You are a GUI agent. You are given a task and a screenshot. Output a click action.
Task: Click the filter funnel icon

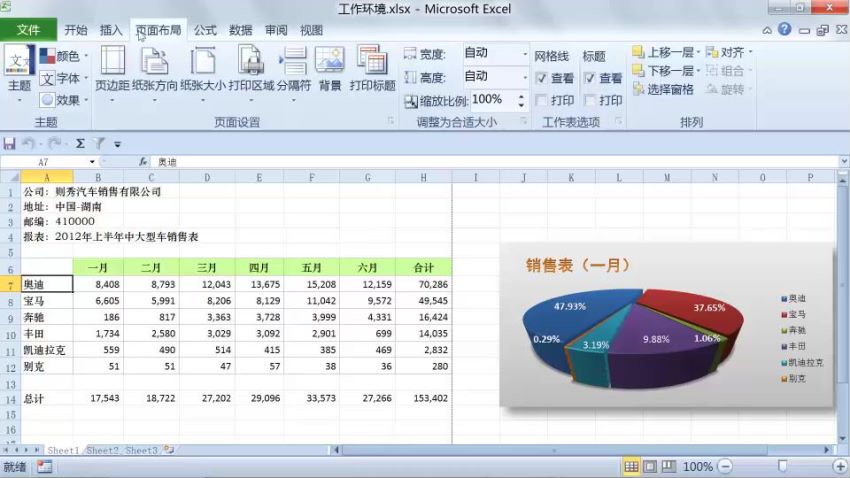tap(98, 144)
